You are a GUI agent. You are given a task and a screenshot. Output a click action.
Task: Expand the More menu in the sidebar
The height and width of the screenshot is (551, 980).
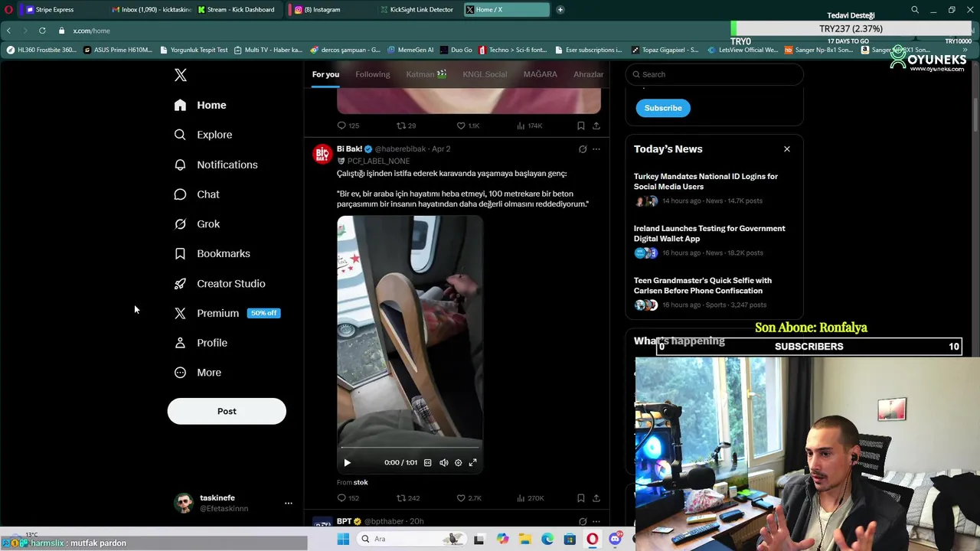(198, 373)
